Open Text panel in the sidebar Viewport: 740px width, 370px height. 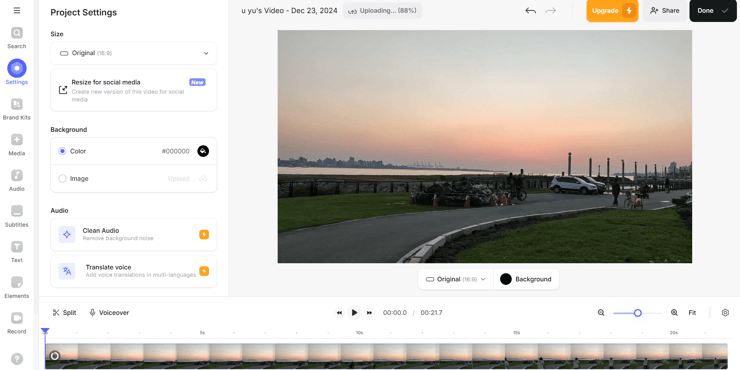tap(17, 252)
